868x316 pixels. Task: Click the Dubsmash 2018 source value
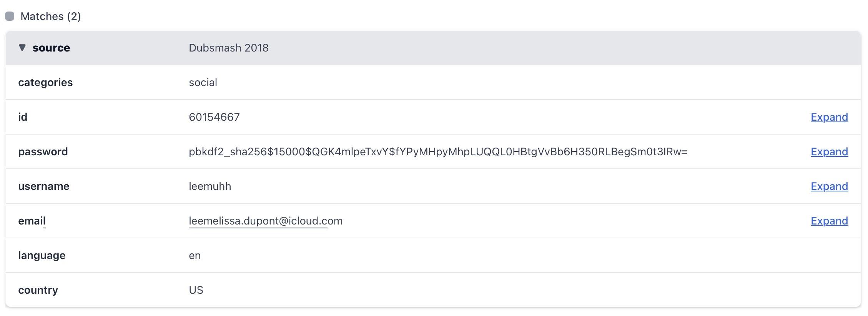(228, 48)
